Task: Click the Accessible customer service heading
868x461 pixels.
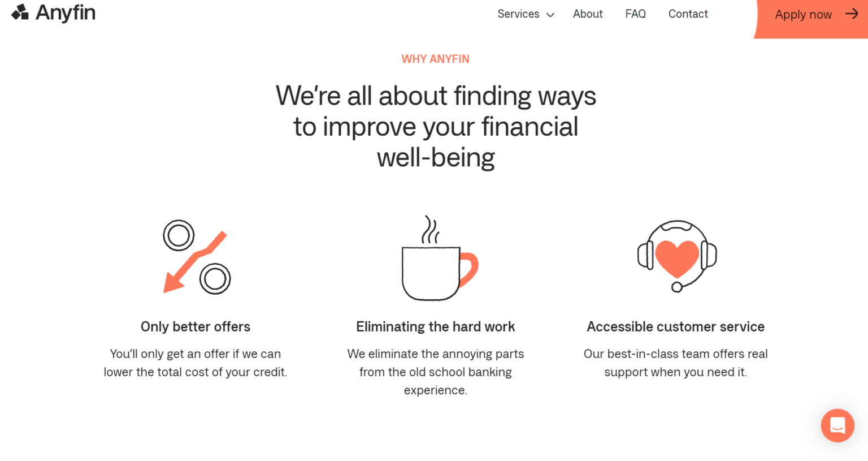Action: tap(676, 326)
